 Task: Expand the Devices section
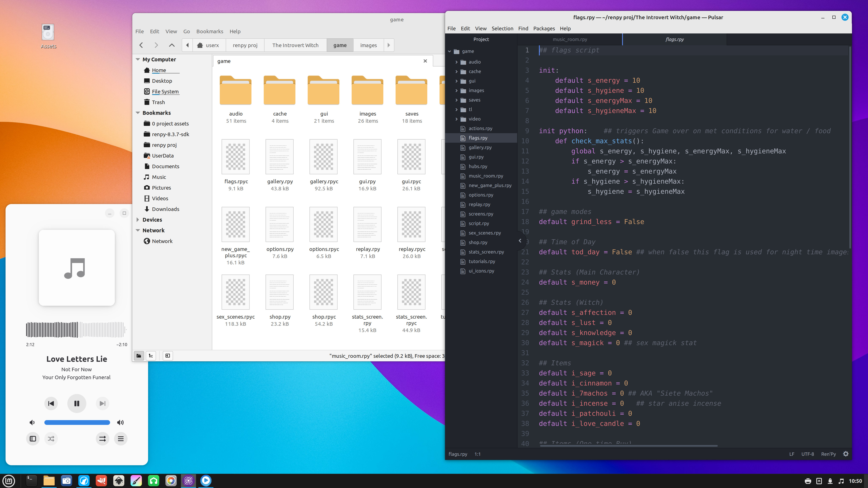(x=138, y=220)
